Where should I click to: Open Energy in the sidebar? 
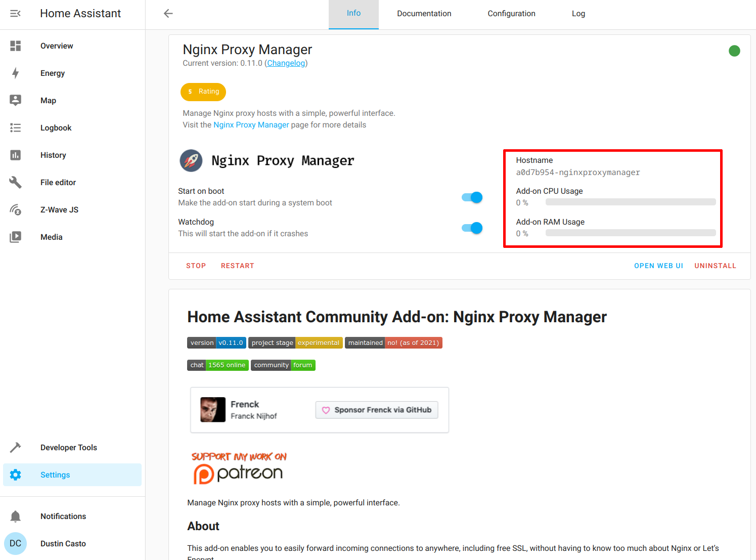(72, 73)
